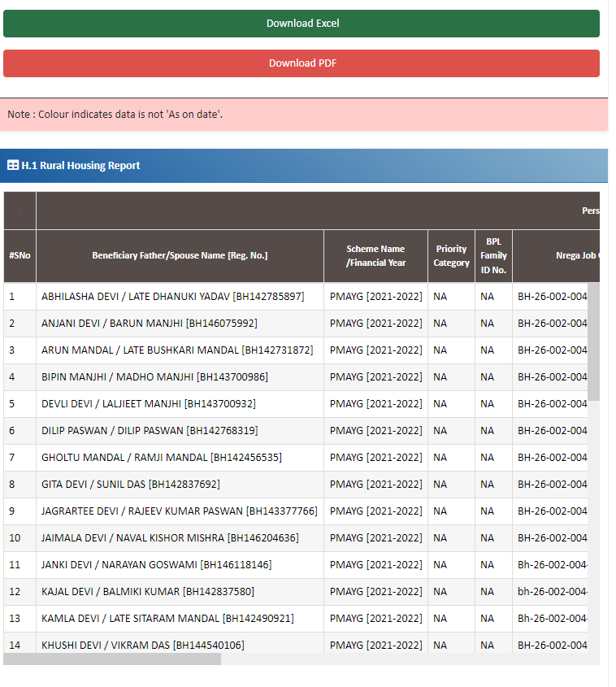Viewport: 616px width, 687px height.
Task: Select KAMLA DEVI / LATE SITARAM MANDAL entry
Action: pyautogui.click(x=167, y=618)
